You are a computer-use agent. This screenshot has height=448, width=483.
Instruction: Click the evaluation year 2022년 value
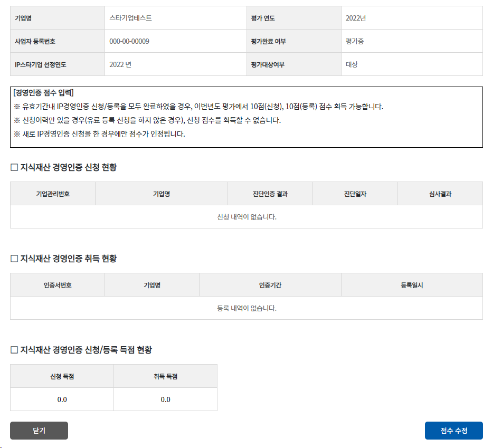pyautogui.click(x=356, y=18)
